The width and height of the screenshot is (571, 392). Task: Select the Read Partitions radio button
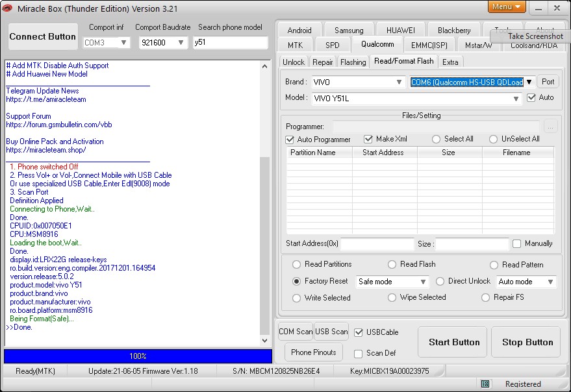click(x=296, y=264)
